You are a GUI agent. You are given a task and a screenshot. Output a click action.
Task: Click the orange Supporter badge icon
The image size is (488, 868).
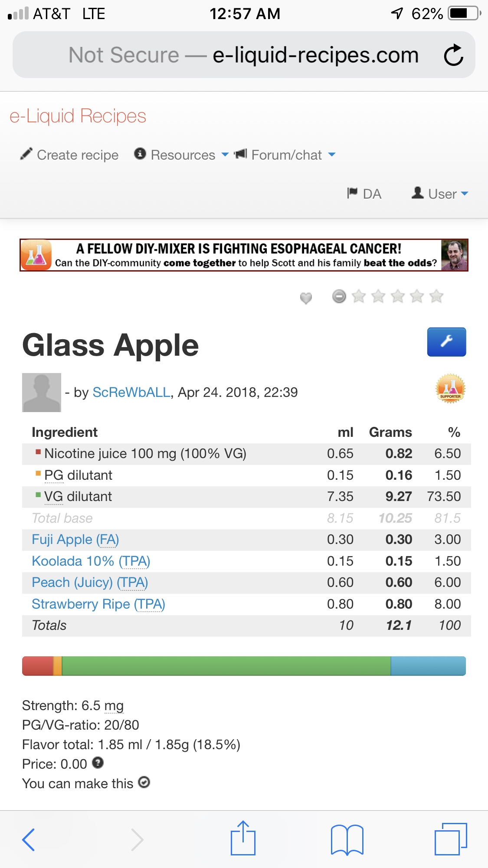coord(450,388)
